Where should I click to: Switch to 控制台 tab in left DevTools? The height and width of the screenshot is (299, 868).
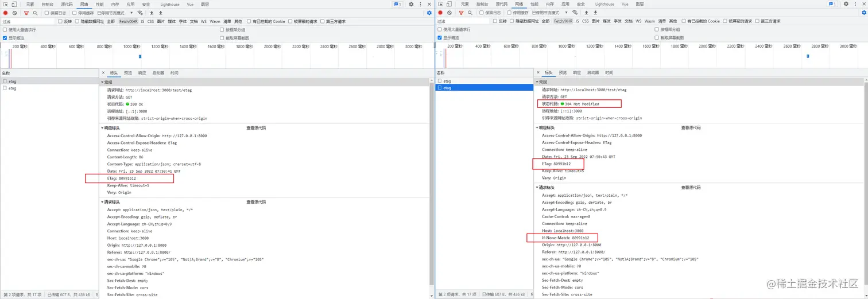coord(48,4)
